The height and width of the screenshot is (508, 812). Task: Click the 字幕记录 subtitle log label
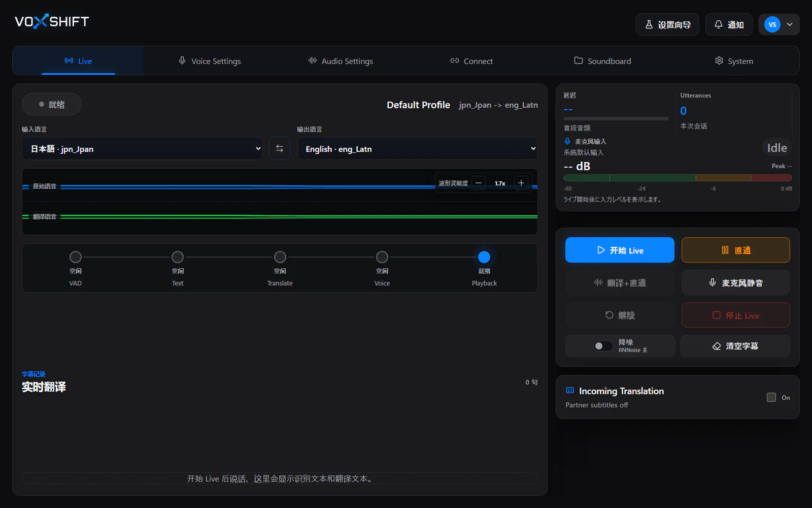(33, 374)
